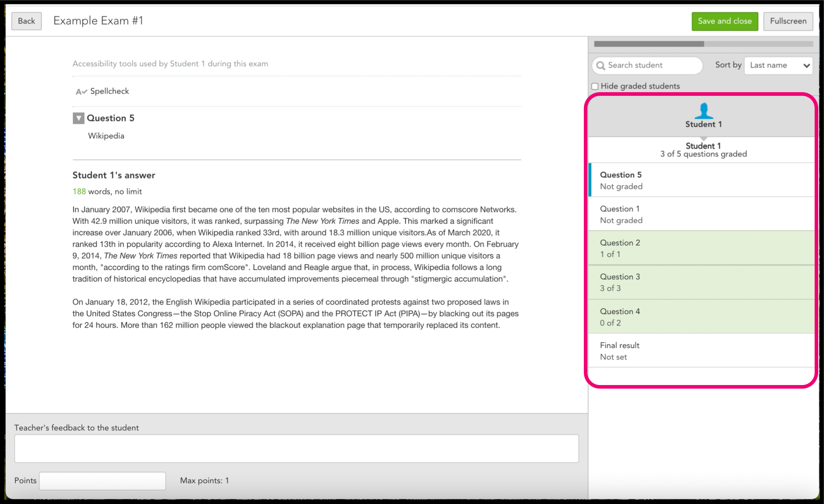
Task: Open Fullscreen mode
Action: pyautogui.click(x=788, y=21)
